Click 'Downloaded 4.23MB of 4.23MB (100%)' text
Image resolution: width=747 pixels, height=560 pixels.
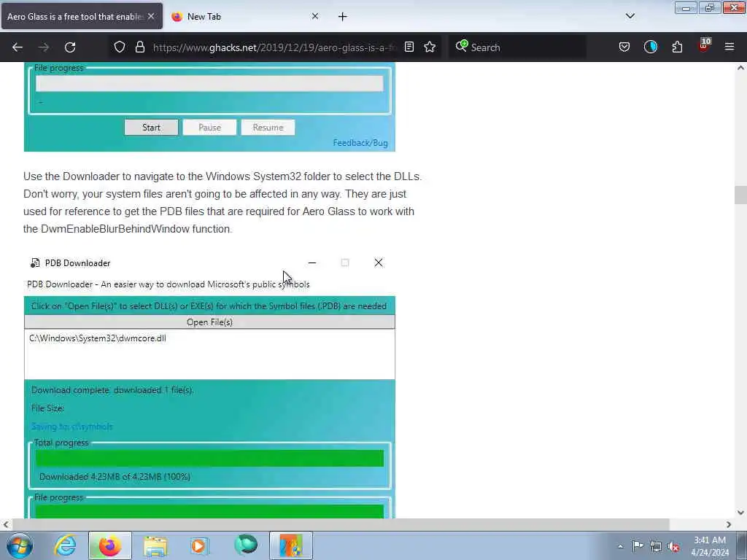click(115, 477)
